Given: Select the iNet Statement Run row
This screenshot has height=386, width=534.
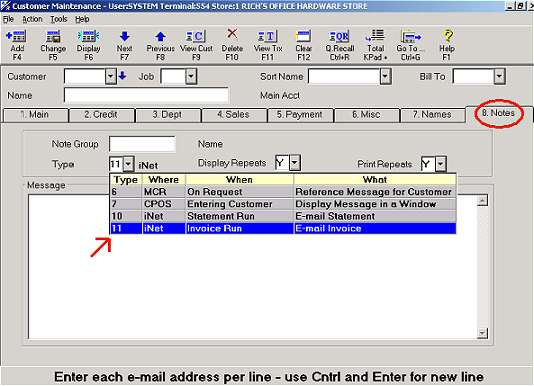Looking at the screenshot, I should tap(283, 216).
